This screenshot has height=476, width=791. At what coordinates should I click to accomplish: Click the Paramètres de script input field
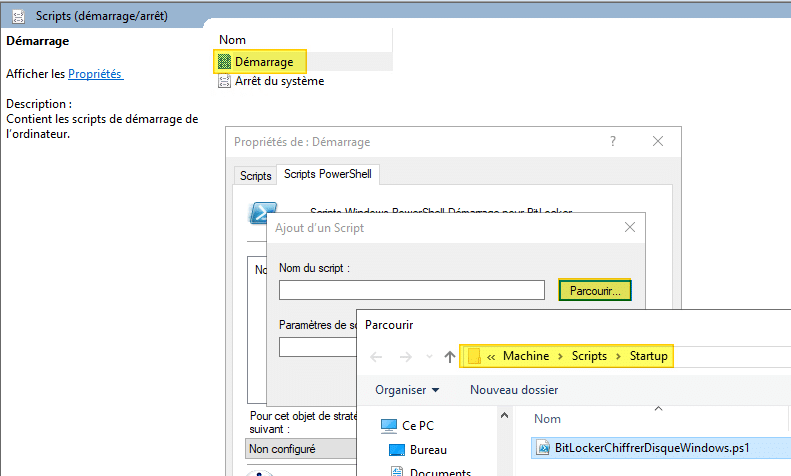(x=318, y=347)
